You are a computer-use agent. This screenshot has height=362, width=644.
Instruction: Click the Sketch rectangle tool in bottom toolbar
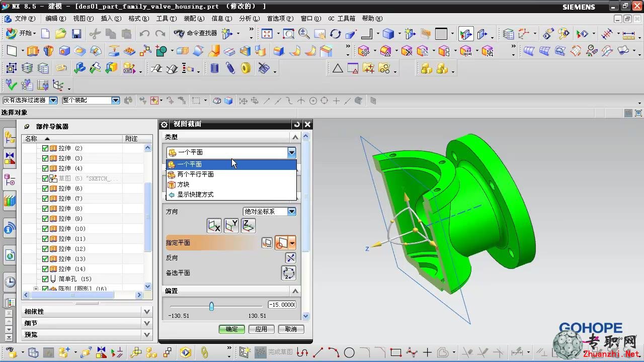point(396,352)
